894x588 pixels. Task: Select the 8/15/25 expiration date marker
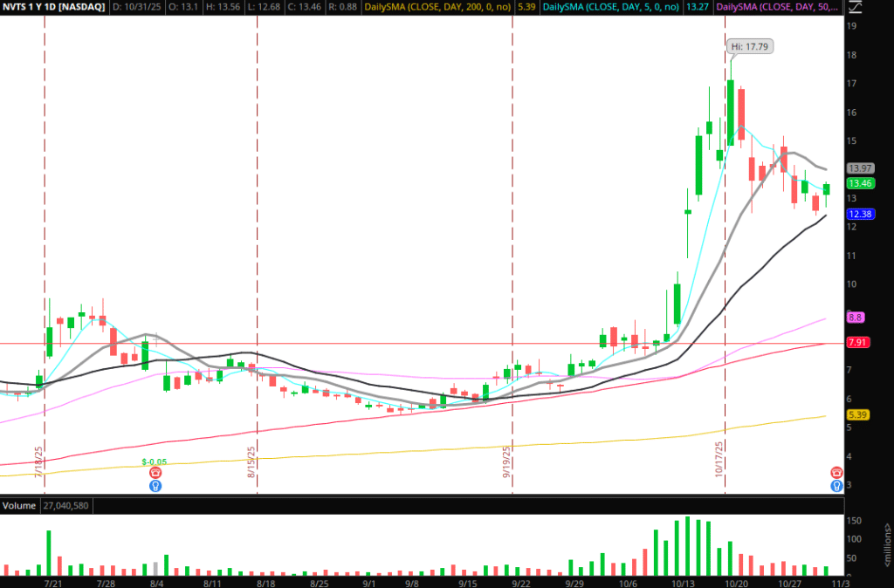pos(251,463)
